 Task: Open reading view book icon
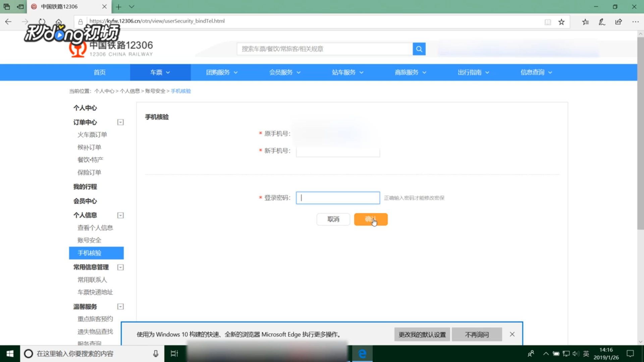[548, 21]
